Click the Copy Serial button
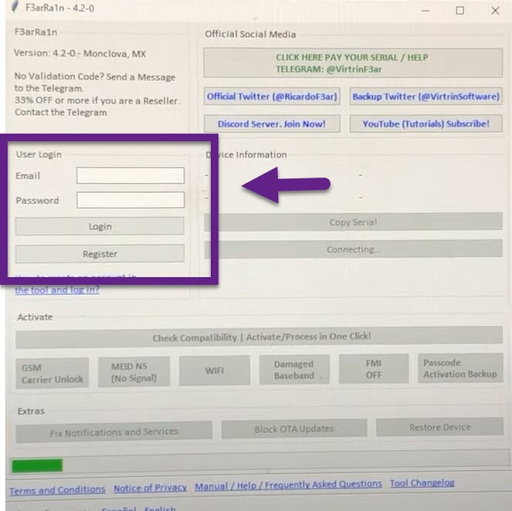This screenshot has width=512, height=511. 353,222
